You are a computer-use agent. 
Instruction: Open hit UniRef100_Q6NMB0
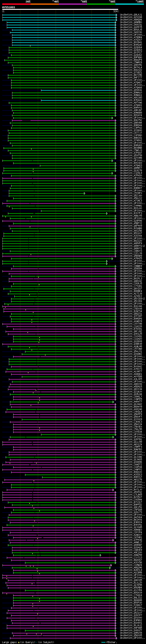(131, 22)
